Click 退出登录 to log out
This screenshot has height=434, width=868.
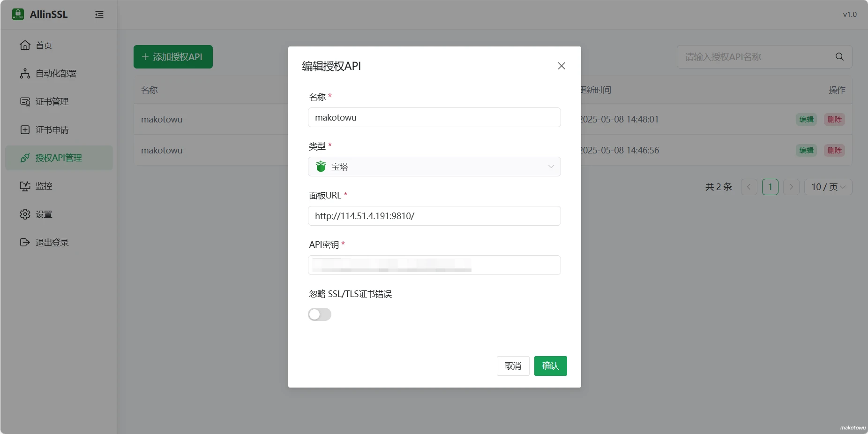pyautogui.click(x=59, y=242)
